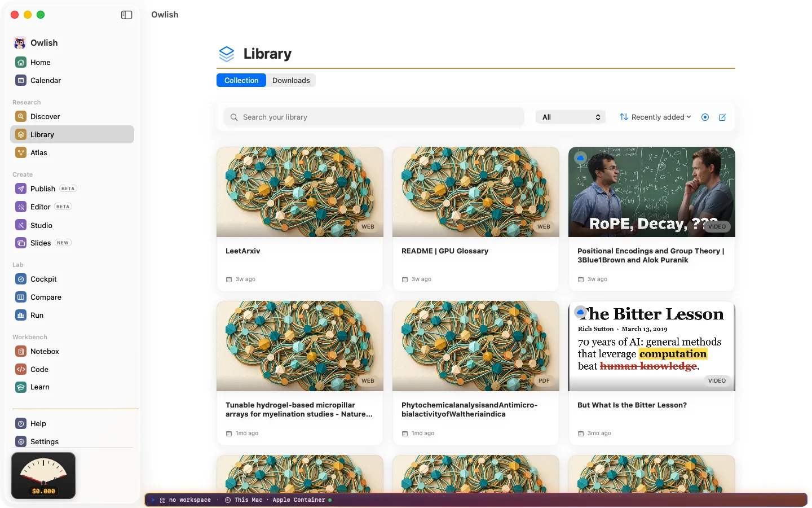
Task: Click This Mac in the status bar
Action: (x=244, y=500)
